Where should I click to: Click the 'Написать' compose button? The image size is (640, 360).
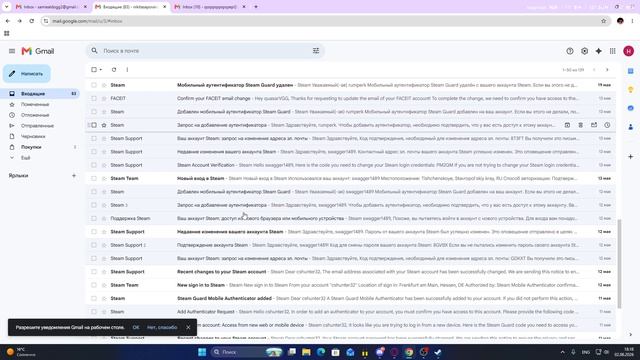click(27, 74)
